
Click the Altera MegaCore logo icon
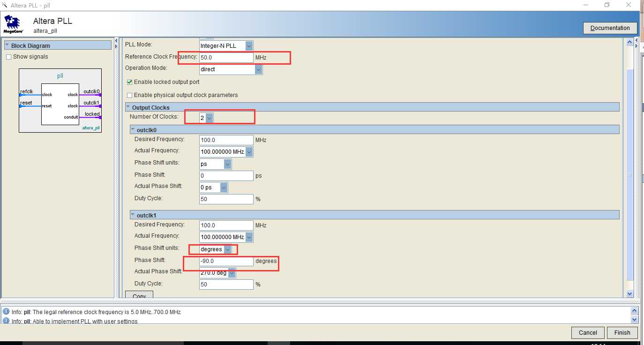pos(13,24)
